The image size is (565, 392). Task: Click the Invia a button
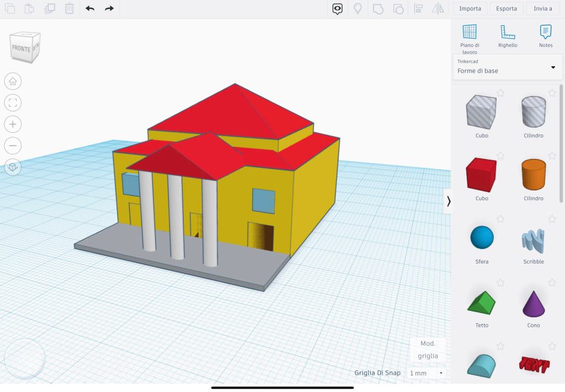(543, 8)
